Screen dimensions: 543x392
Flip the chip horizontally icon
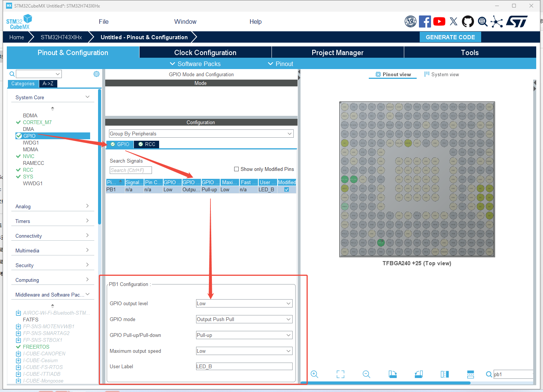[x=445, y=374]
